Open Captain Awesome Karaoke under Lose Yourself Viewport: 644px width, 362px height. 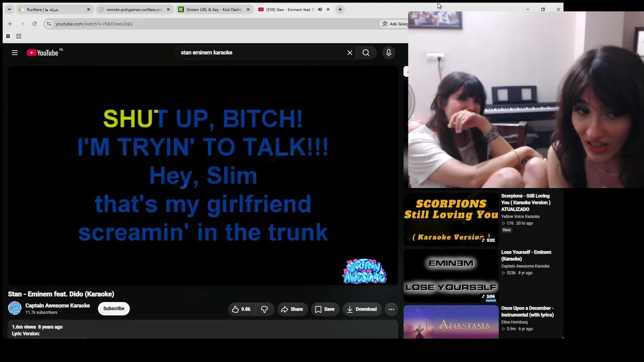click(x=525, y=266)
